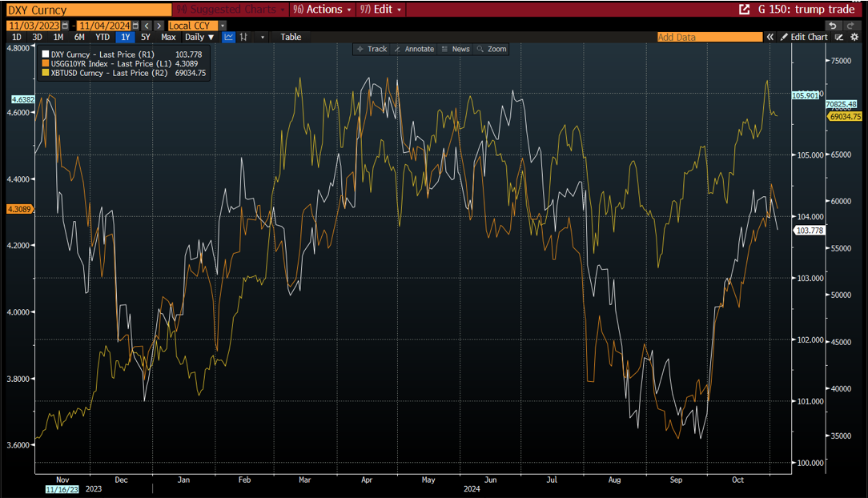The height and width of the screenshot is (498, 868).
Task: Open the start date calendar picker
Action: click(x=65, y=26)
